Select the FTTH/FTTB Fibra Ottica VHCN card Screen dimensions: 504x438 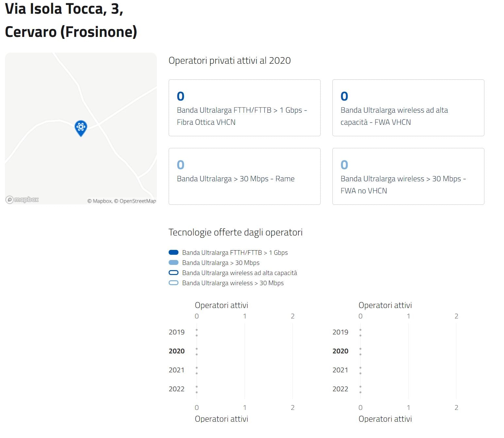point(244,108)
